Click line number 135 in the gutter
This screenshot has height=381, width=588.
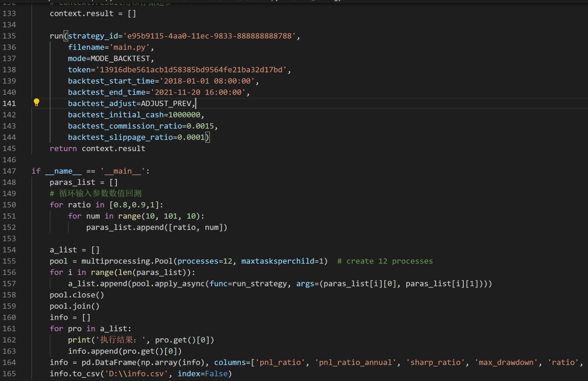(x=9, y=36)
